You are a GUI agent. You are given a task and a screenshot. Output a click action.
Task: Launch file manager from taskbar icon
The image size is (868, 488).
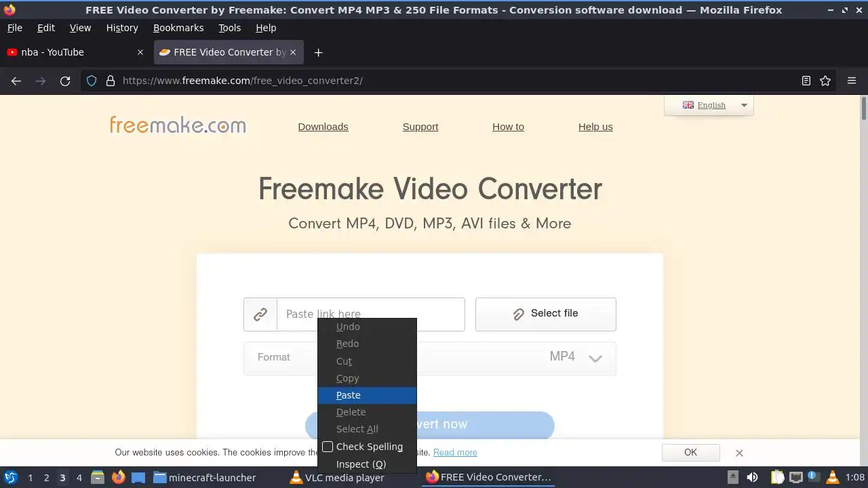coord(98,477)
